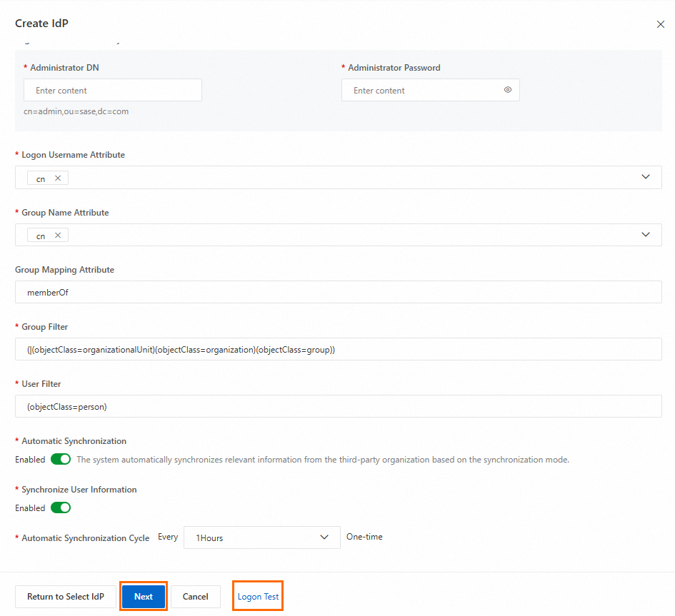Viewport: 675px width, 616px height.
Task: Click the Group Mapping Attribute field
Action: (339, 292)
